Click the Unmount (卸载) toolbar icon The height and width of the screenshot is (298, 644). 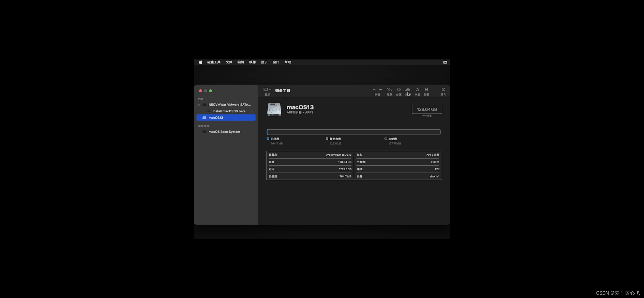point(427,89)
